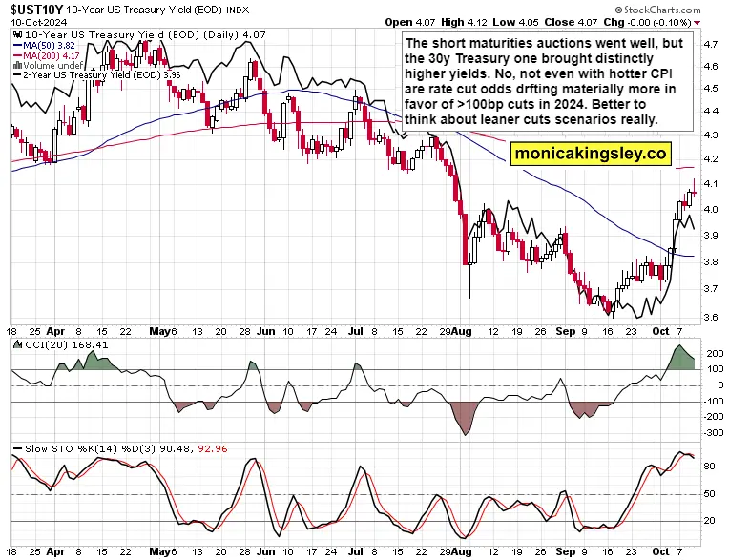This screenshot has height=560, width=729.
Task: Click the candlestick icon before 10-Year legend
Action: [x=17, y=34]
